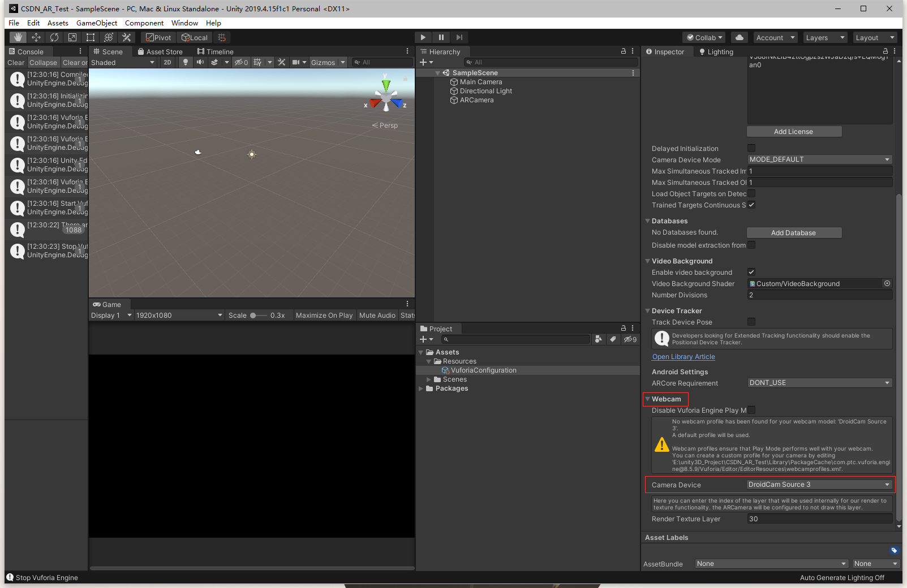Expand the Scenes folder in Project panel

click(429, 379)
